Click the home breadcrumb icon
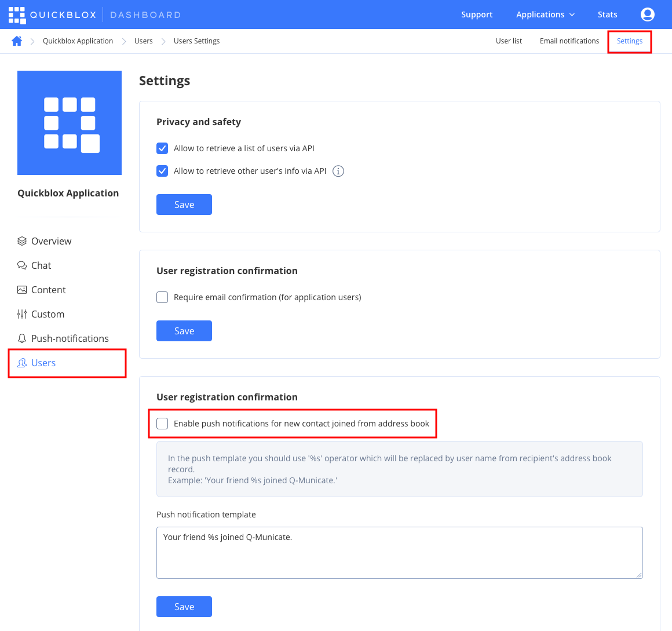672x631 pixels. coord(17,41)
